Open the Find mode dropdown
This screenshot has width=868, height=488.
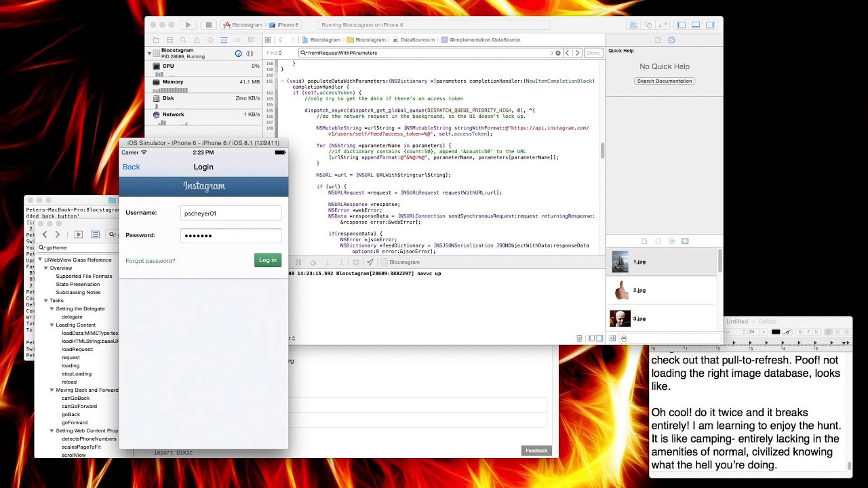point(274,53)
